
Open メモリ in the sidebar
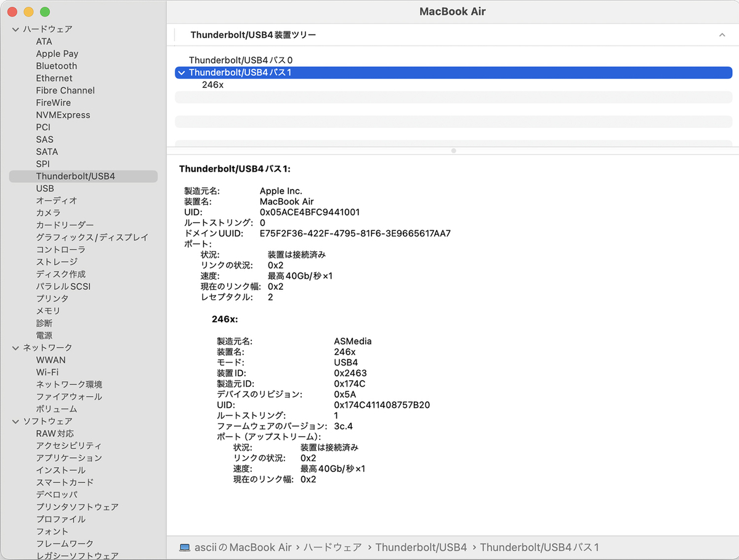(48, 311)
